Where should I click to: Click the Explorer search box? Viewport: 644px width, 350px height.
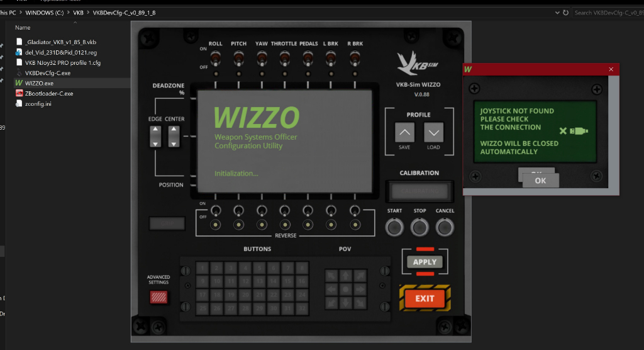click(x=608, y=13)
